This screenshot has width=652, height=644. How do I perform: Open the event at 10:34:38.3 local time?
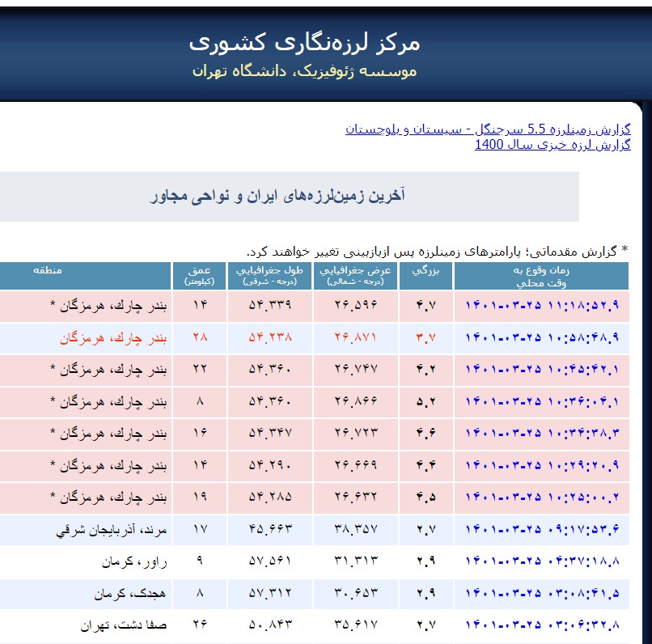pyautogui.click(x=542, y=433)
